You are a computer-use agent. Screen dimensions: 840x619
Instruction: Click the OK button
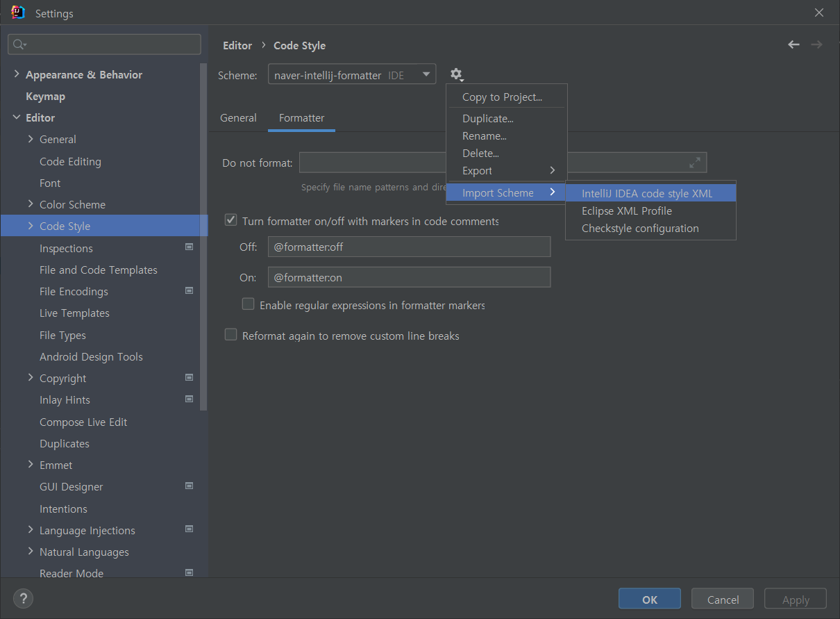tap(650, 599)
